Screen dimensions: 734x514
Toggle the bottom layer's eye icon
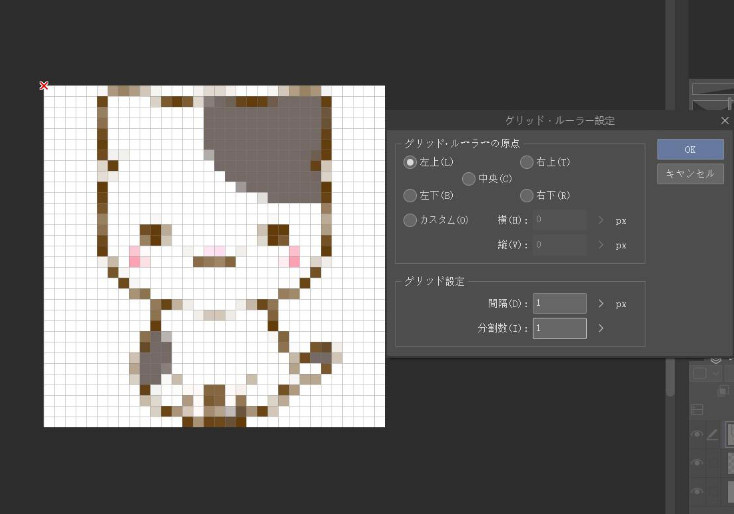point(696,491)
